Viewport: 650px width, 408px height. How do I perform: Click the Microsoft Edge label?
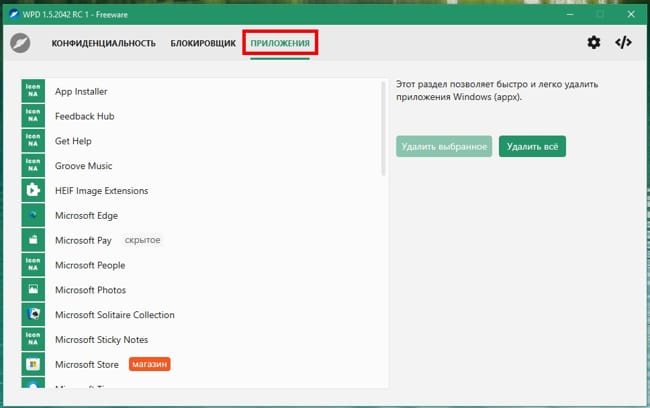coord(87,216)
